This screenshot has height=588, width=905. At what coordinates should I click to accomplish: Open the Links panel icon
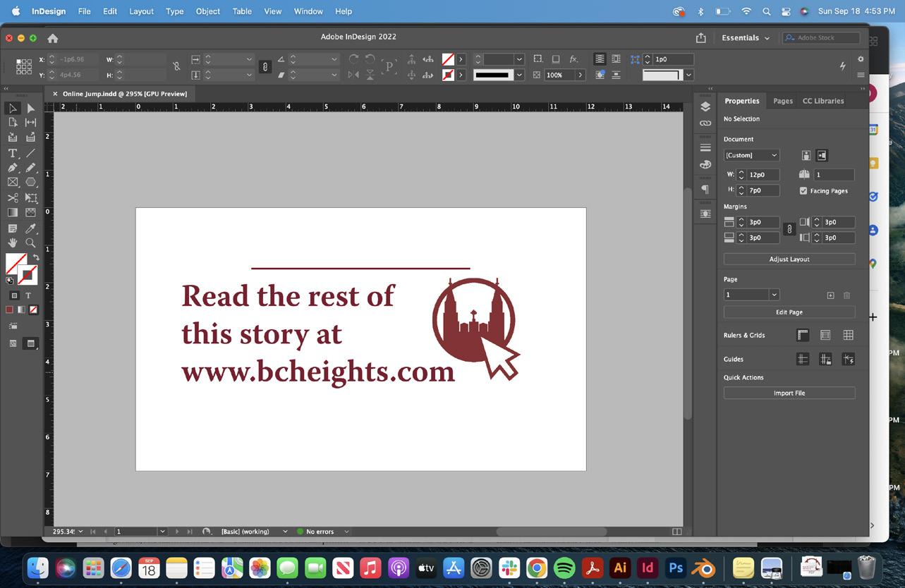pos(705,123)
